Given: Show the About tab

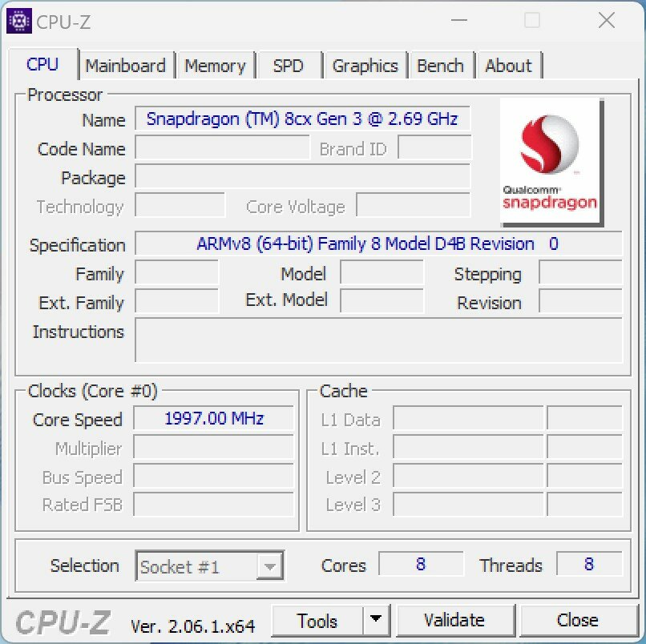Looking at the screenshot, I should 508,66.
